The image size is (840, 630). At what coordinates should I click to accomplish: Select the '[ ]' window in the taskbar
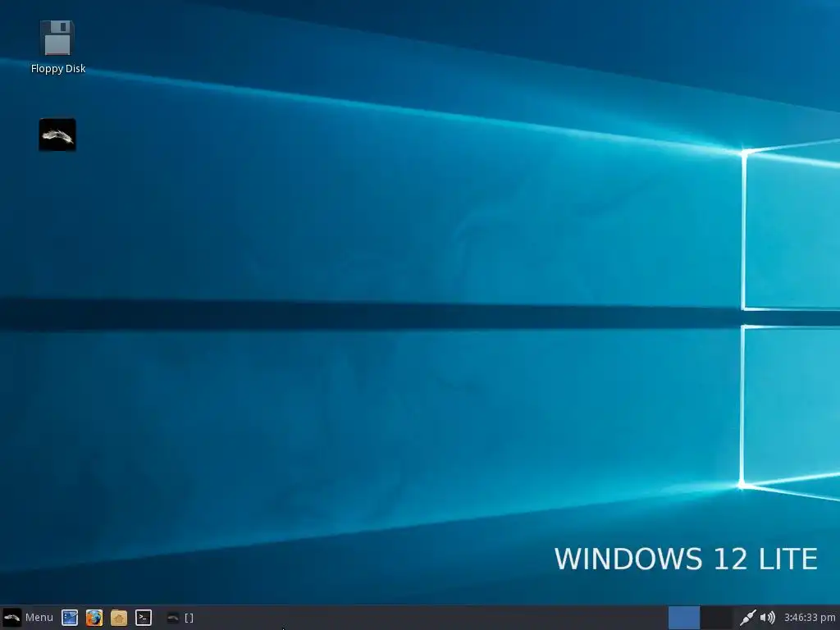click(x=180, y=618)
